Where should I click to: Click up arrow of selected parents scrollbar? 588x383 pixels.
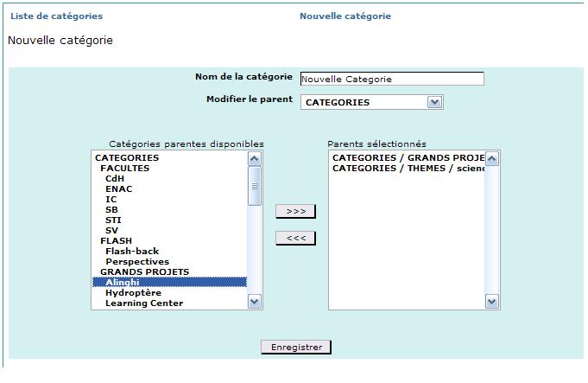pos(491,159)
